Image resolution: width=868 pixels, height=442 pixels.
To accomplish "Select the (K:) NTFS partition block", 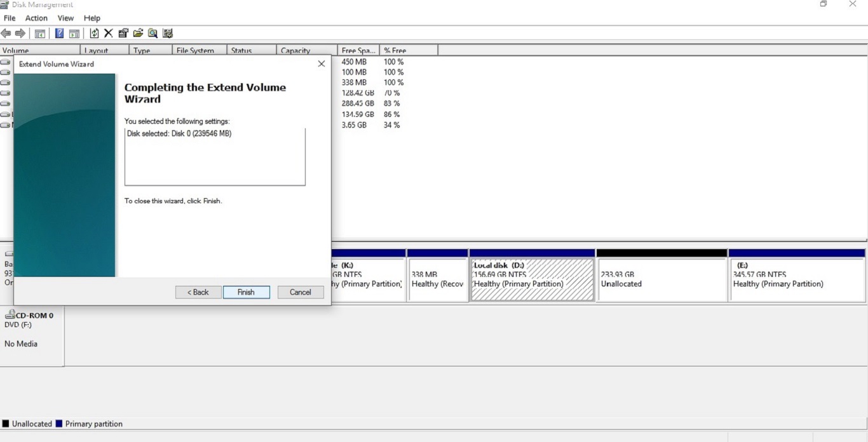I will [x=368, y=275].
